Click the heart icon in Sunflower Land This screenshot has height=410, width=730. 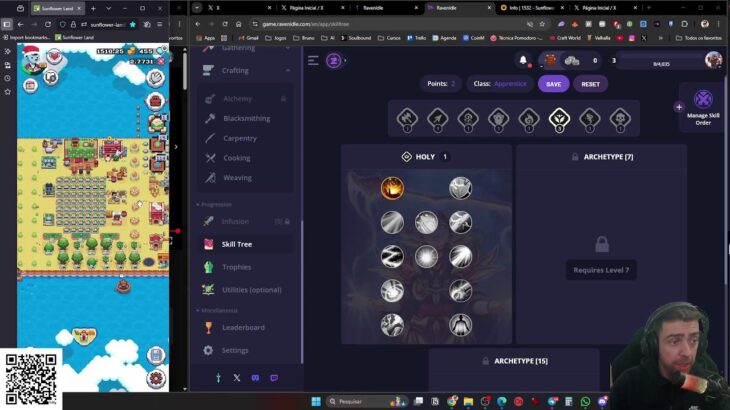54,57
